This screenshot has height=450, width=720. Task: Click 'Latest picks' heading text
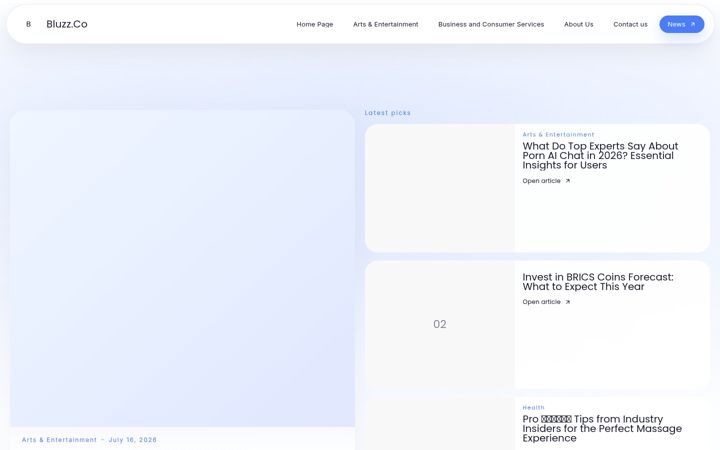[x=388, y=112]
